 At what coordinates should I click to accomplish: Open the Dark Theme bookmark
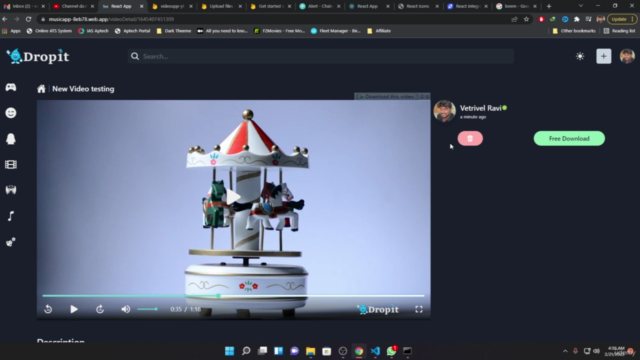pyautogui.click(x=174, y=31)
